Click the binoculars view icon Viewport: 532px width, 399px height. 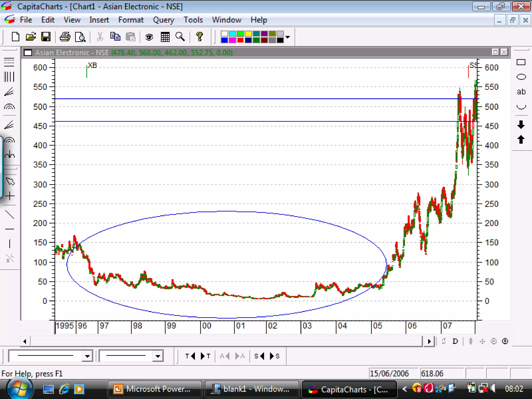click(149, 37)
